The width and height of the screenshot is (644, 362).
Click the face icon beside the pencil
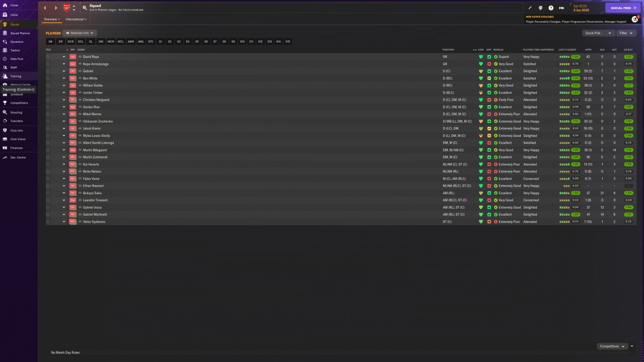(540, 8)
